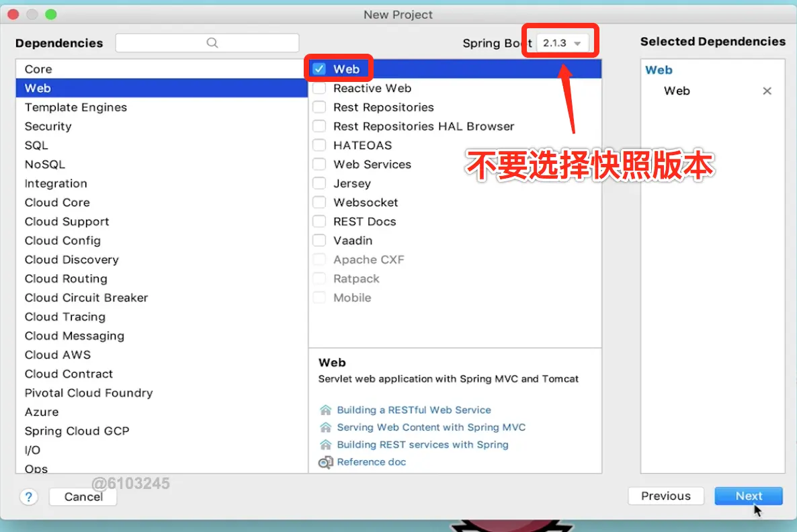Select Cloud Discovery category
Screen dimensions: 797x532
tap(162, 260)
